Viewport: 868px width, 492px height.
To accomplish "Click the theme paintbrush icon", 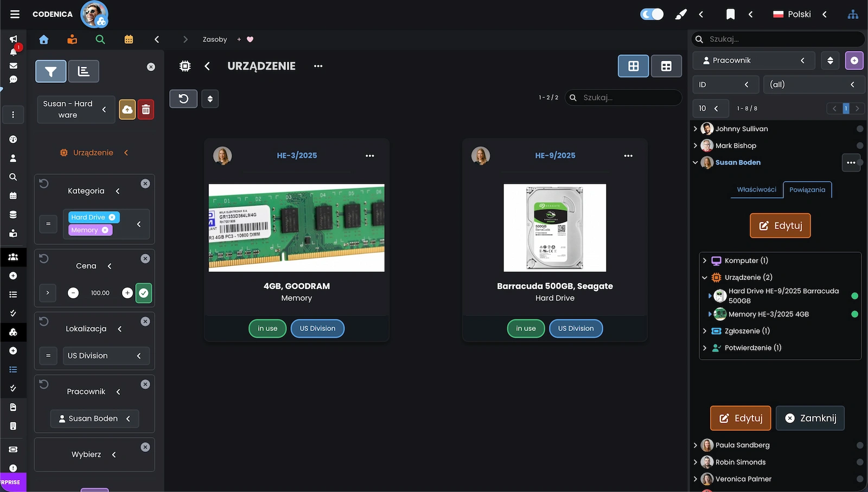I will (680, 15).
